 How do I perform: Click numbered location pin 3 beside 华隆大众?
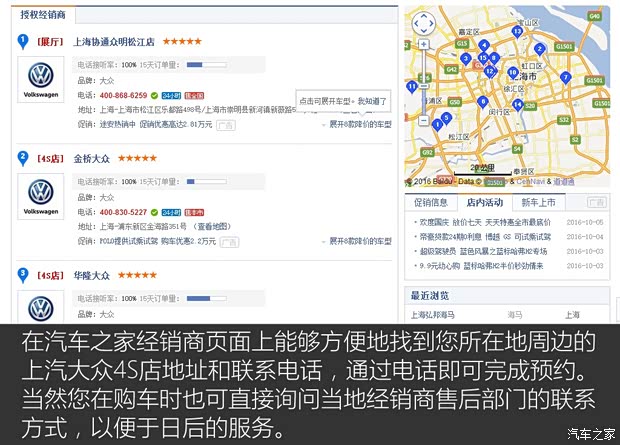pyautogui.click(x=22, y=273)
